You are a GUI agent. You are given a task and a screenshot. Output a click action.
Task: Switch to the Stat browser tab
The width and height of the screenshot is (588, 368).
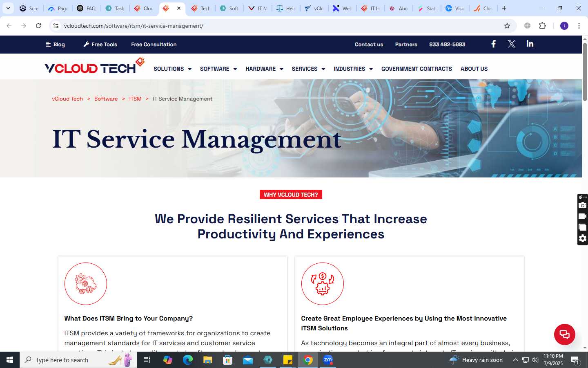tap(427, 8)
